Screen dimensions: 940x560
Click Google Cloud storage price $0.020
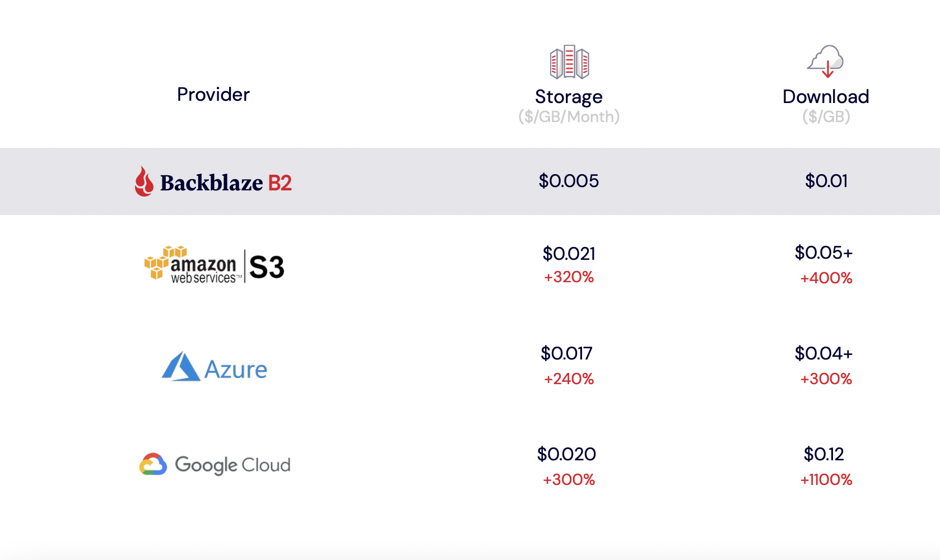566,454
